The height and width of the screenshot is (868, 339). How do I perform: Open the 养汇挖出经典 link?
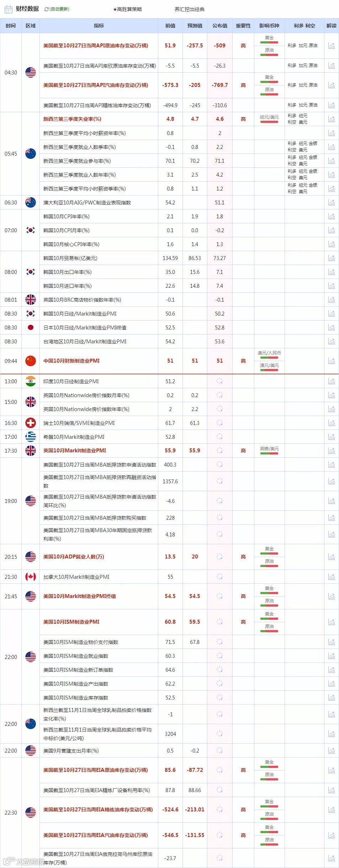coord(190,9)
